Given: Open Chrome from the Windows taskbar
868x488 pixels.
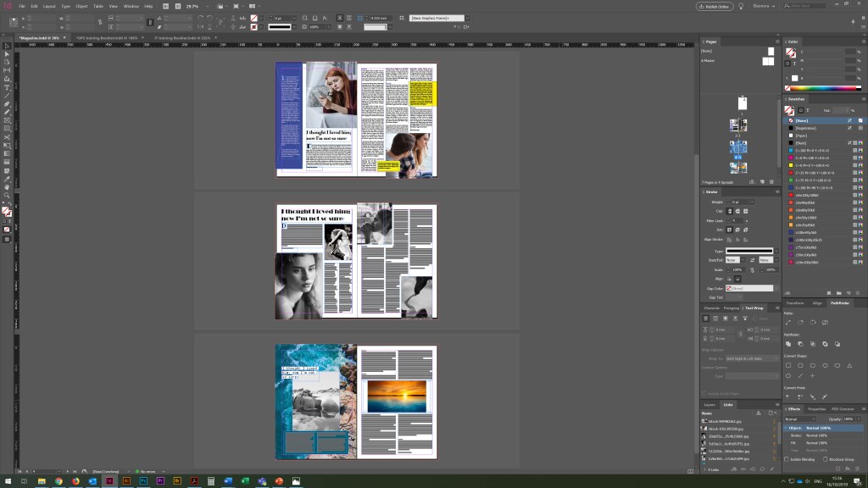Looking at the screenshot, I should (x=58, y=481).
